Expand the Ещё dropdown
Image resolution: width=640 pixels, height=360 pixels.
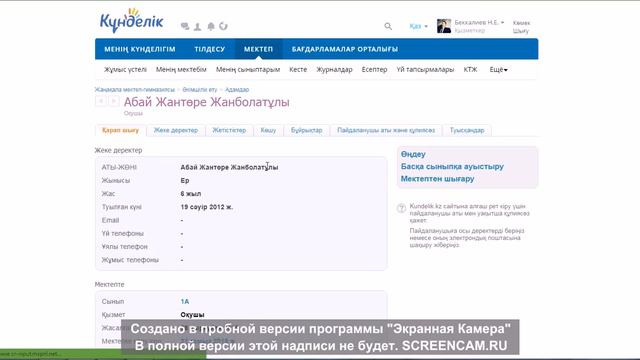point(498,70)
